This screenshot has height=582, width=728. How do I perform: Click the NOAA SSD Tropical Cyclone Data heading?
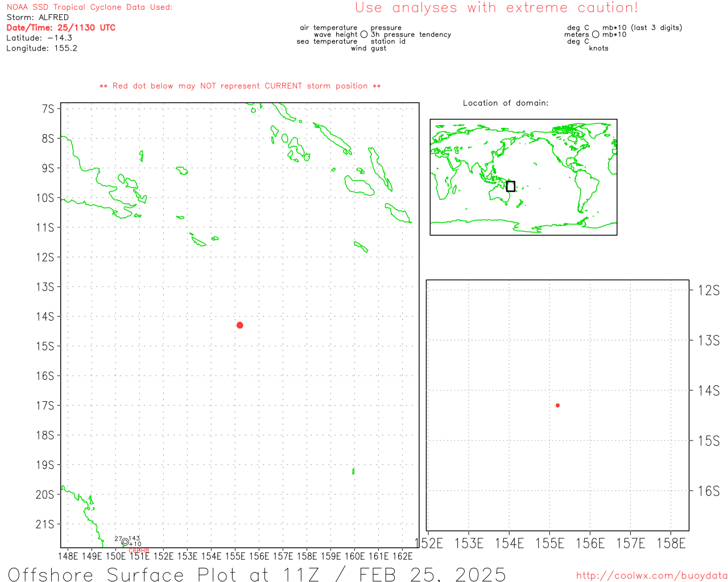click(89, 7)
